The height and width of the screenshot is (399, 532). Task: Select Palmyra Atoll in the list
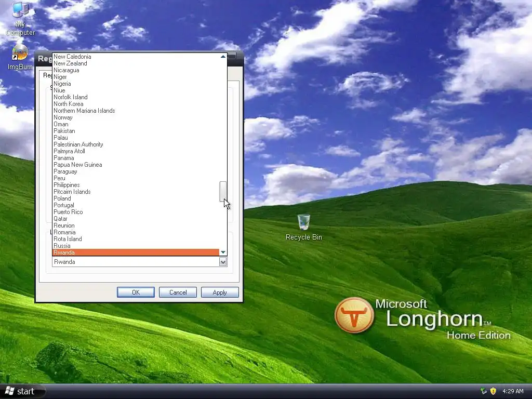click(136, 151)
